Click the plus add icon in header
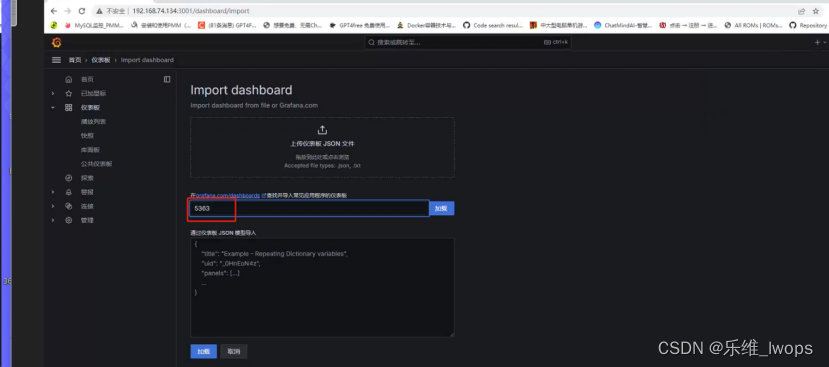829x367 pixels. coord(817,42)
